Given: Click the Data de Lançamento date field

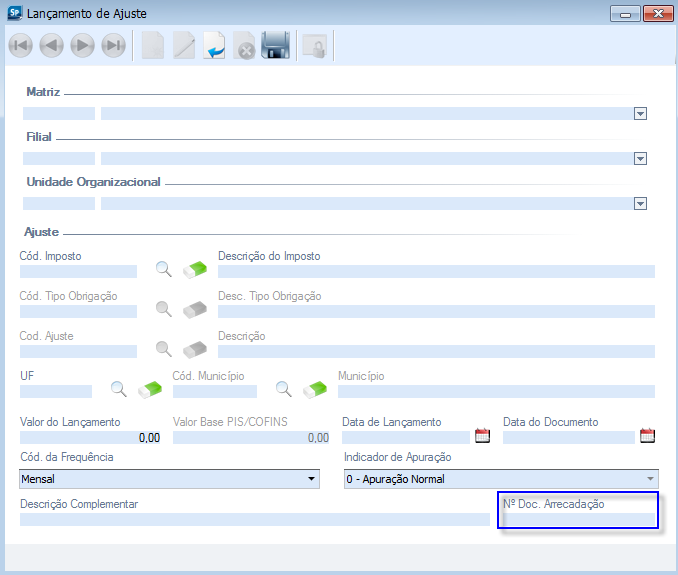Looking at the screenshot, I should 406,438.
